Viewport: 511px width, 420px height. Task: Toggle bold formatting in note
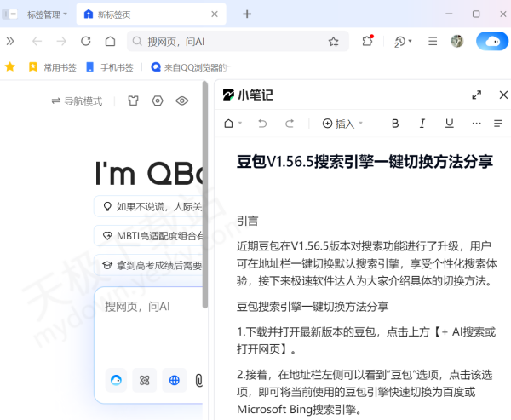[395, 124]
